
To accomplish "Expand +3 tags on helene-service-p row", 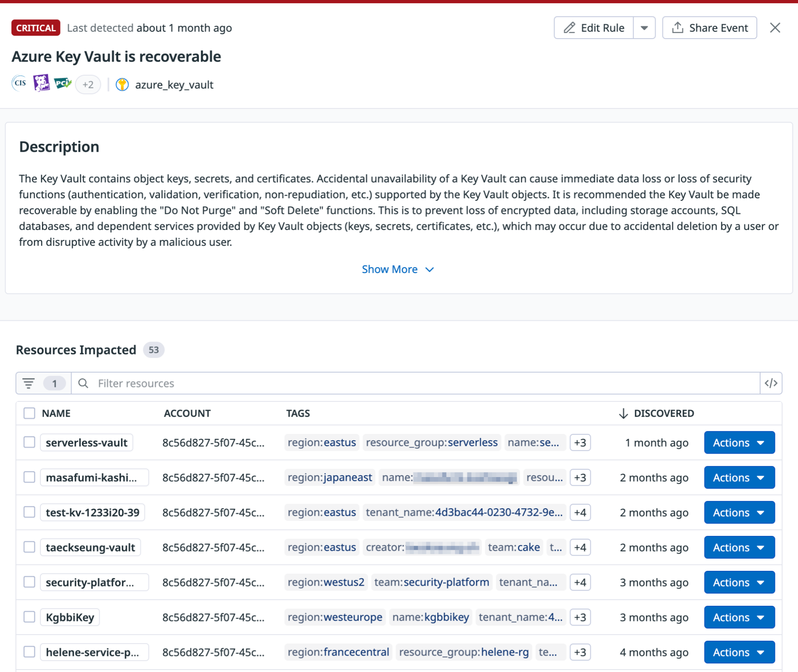I will pos(580,652).
